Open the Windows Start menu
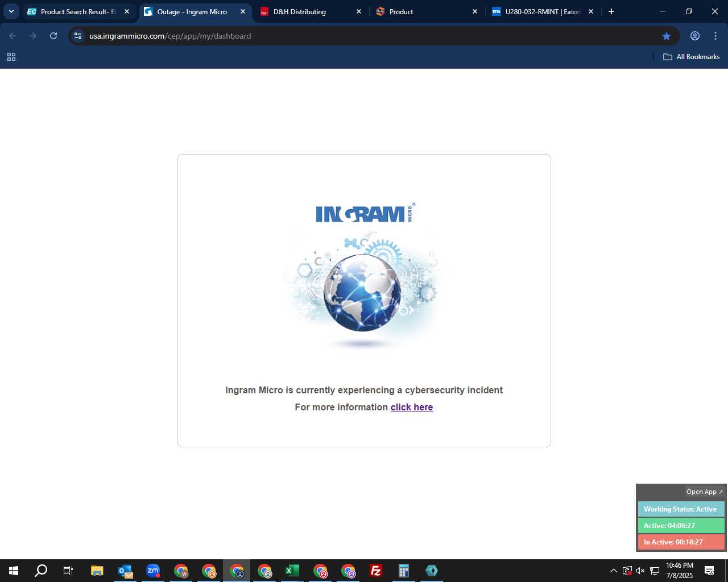 (x=14, y=571)
